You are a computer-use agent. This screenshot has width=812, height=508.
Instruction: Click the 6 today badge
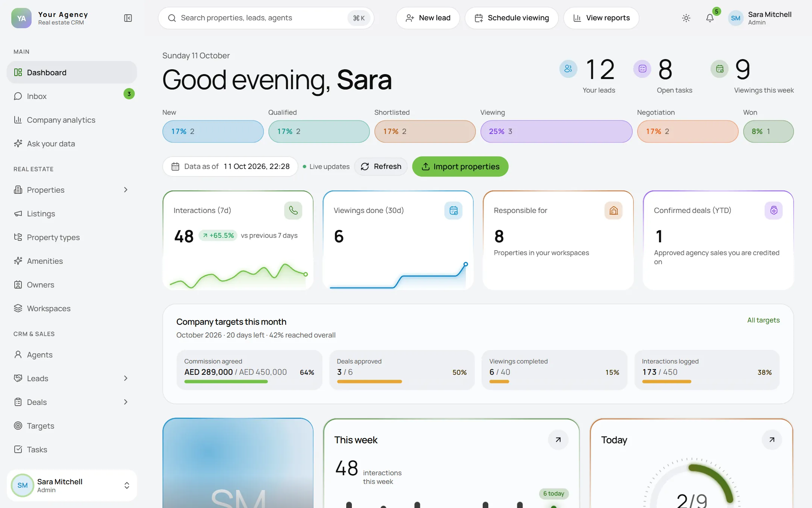[x=554, y=493]
